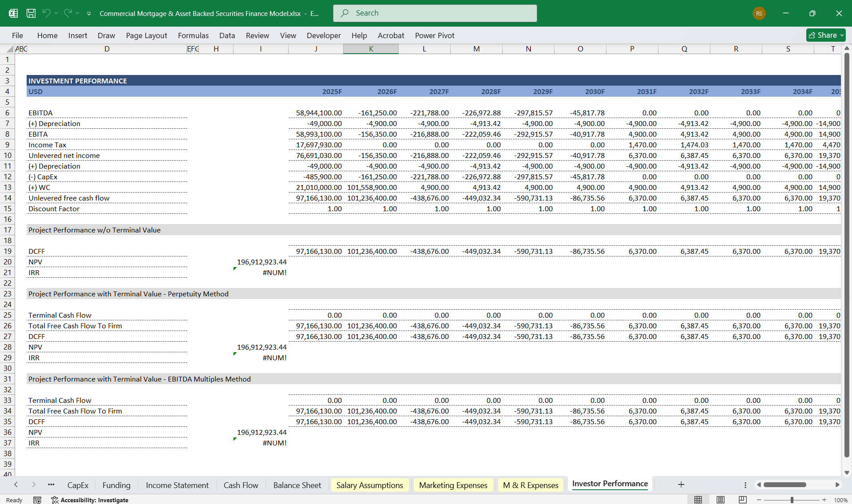Open the Accessibility Investigate checker
852x504 pixels.
pyautogui.click(x=95, y=500)
